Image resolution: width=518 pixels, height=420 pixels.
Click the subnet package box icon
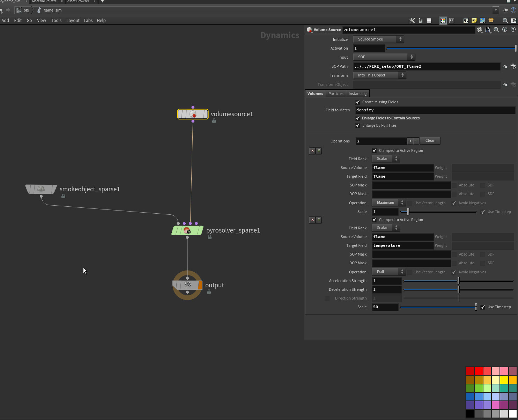point(491,21)
